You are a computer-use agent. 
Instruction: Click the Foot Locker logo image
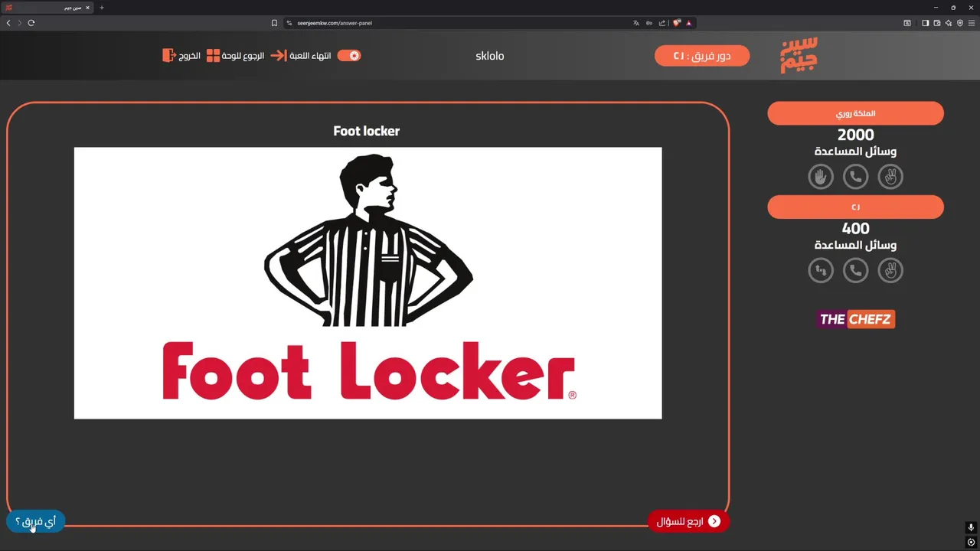pos(367,283)
